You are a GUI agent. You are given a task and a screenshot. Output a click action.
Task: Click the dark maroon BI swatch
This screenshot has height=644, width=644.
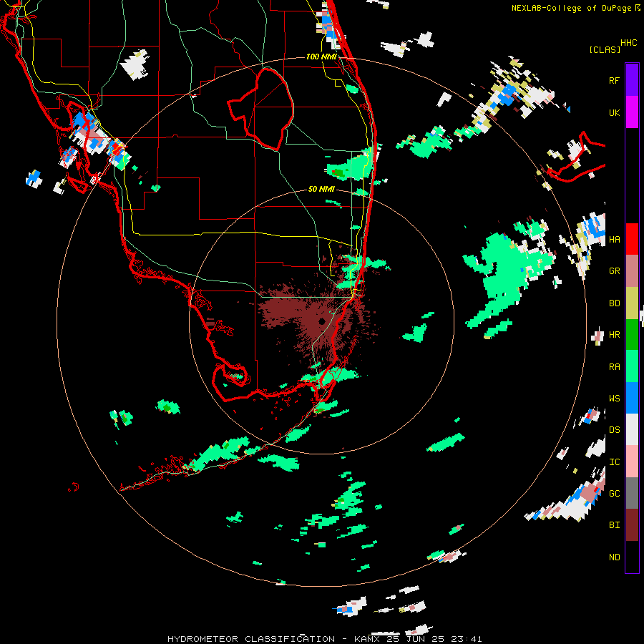click(x=632, y=525)
